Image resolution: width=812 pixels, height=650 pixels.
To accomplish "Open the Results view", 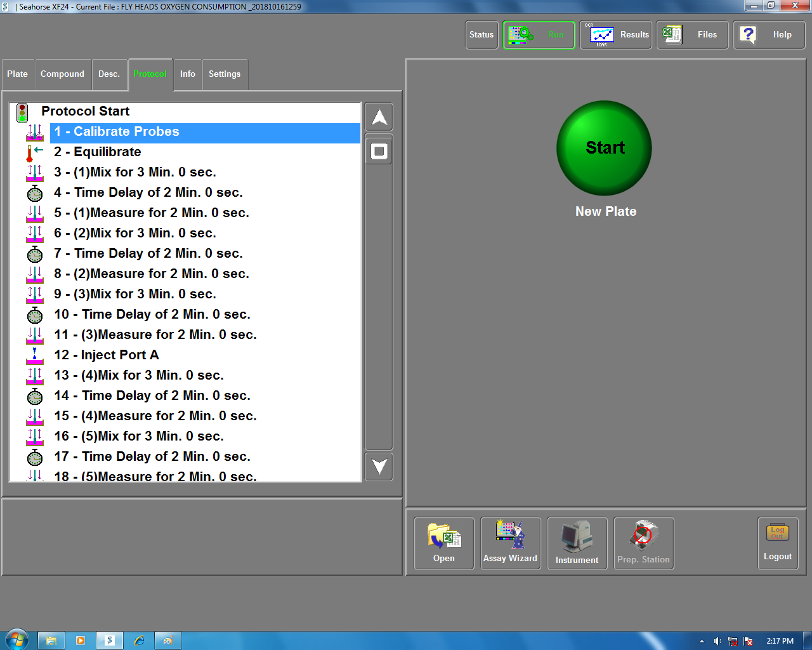I will (616, 35).
